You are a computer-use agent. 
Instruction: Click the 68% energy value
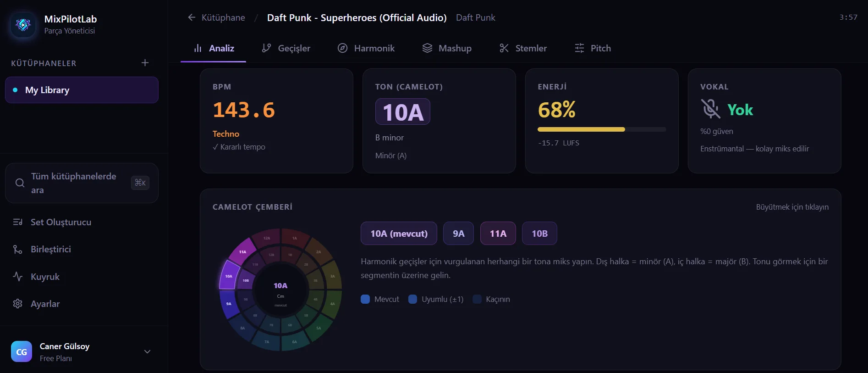(557, 110)
